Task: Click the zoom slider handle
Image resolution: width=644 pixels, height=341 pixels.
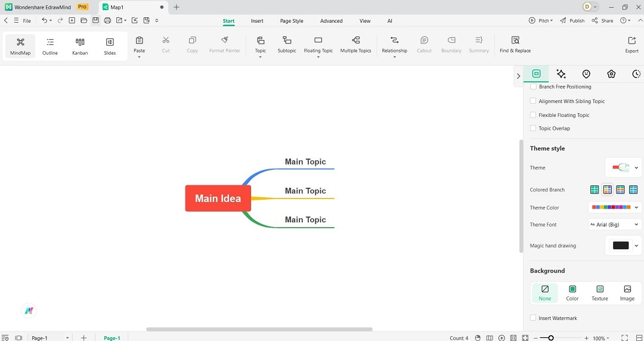Action: pyautogui.click(x=551, y=337)
